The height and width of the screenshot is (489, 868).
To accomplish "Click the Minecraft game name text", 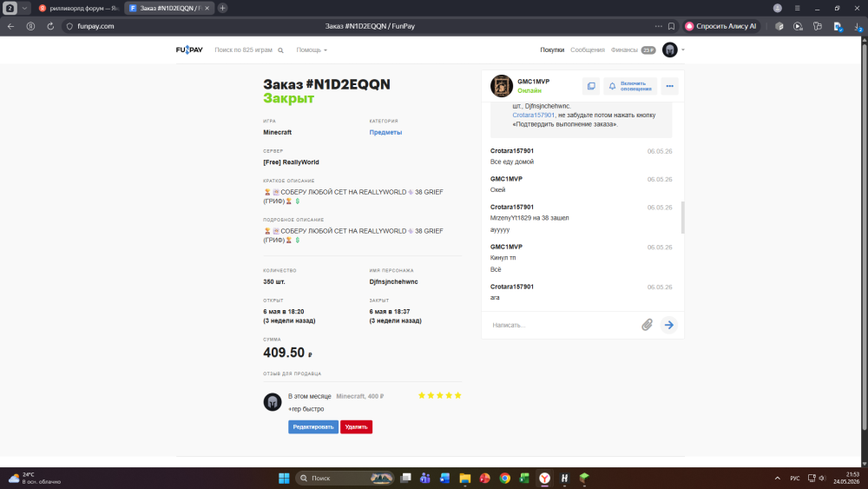I will coord(278,132).
